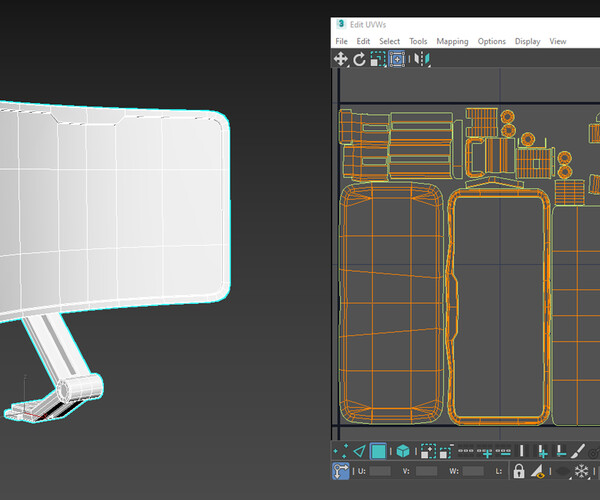Click the Loop UV selection icon
Image resolution: width=600 pixels, height=500 pixels.
[466, 451]
